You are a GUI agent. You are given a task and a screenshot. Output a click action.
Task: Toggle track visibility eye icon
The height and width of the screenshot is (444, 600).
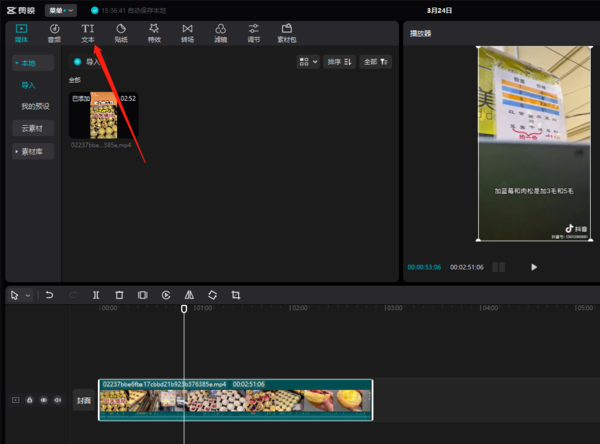click(x=43, y=400)
